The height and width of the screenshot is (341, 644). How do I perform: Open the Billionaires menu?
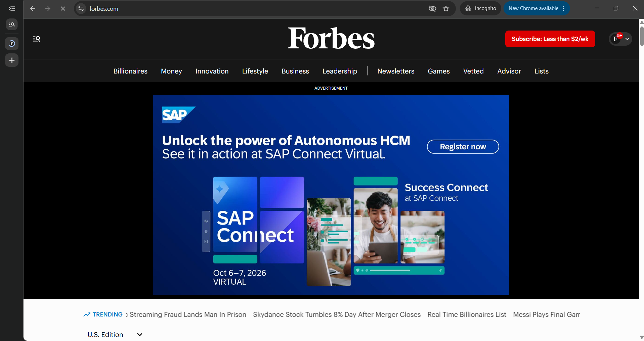click(x=130, y=71)
